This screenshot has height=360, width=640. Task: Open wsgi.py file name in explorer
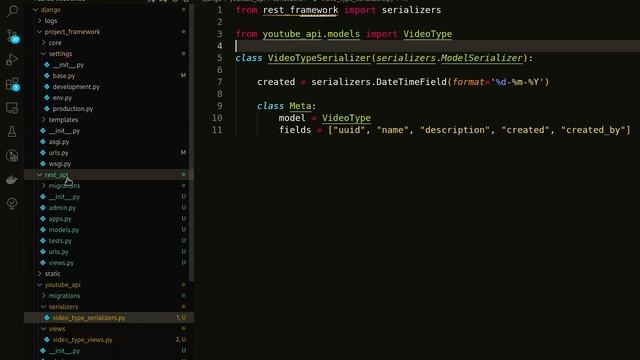click(60, 164)
